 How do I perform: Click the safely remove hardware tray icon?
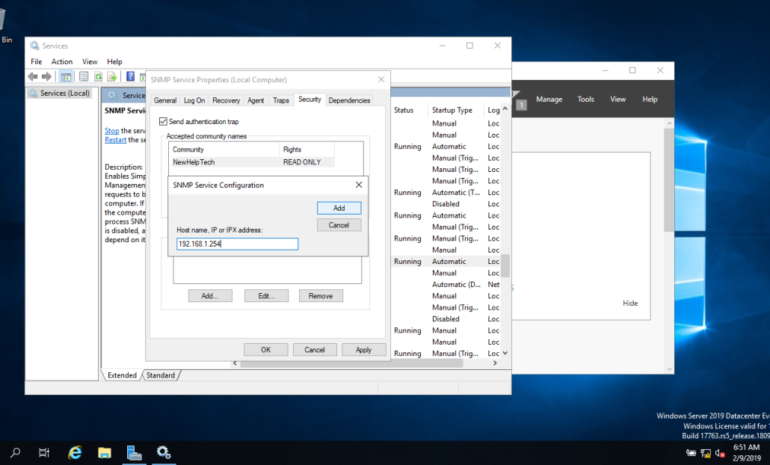[691, 454]
